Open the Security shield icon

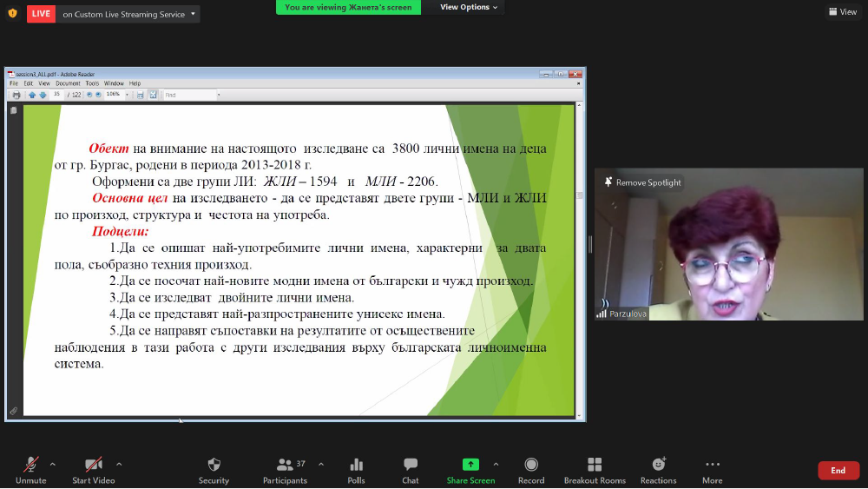coord(214,465)
